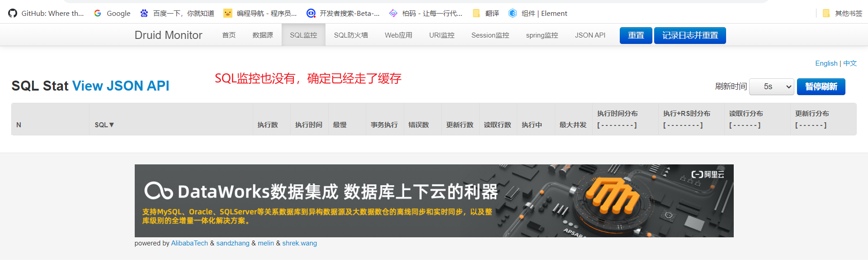Viewport: 868px width, 269px height.
Task: Sort by 事务执行 column header
Action: click(x=385, y=119)
